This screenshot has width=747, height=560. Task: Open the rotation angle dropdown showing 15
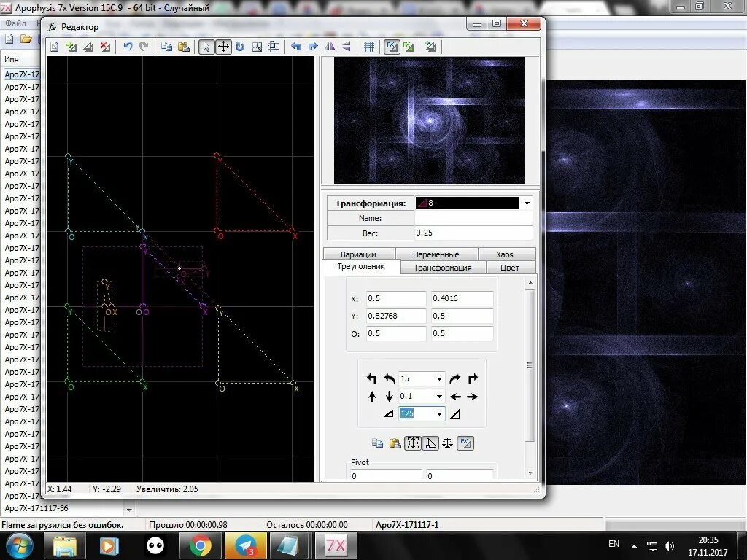pos(438,379)
